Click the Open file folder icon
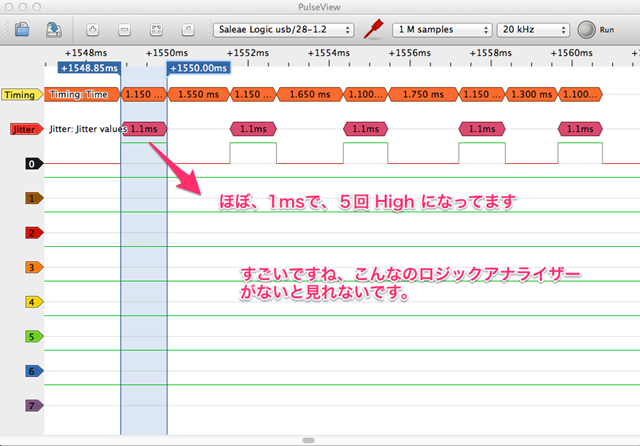640x446 pixels. [x=22, y=30]
